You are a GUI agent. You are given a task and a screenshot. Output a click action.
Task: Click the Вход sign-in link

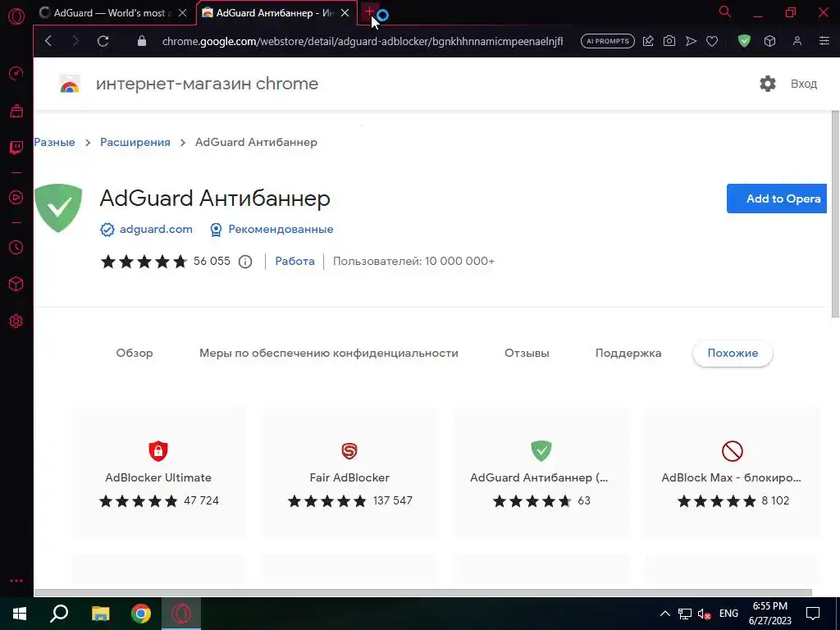(x=804, y=84)
